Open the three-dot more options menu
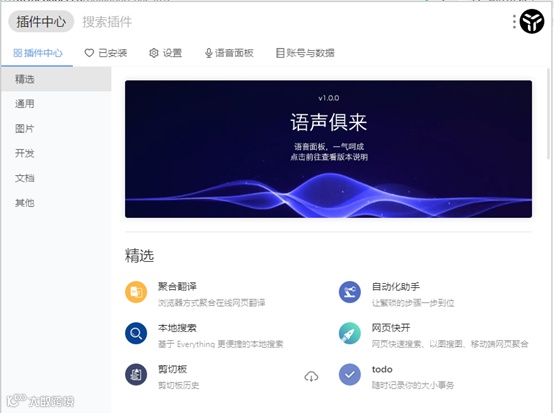554x413 pixels. coord(514,22)
